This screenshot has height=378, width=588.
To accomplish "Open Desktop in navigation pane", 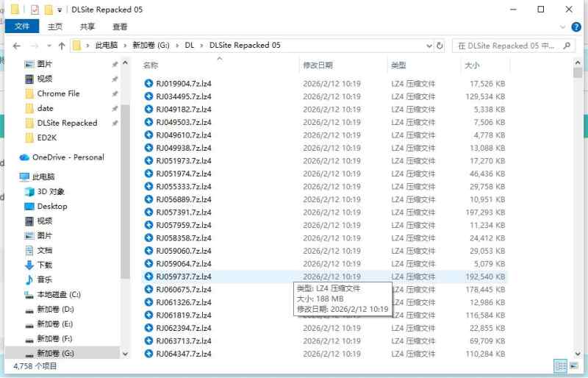I will (x=52, y=206).
